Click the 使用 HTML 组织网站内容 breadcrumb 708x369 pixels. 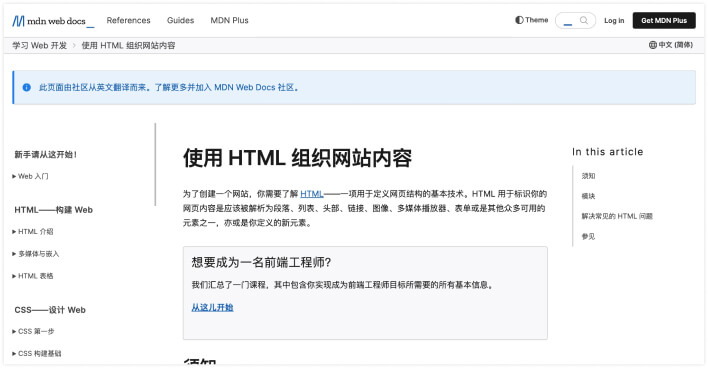[128, 46]
